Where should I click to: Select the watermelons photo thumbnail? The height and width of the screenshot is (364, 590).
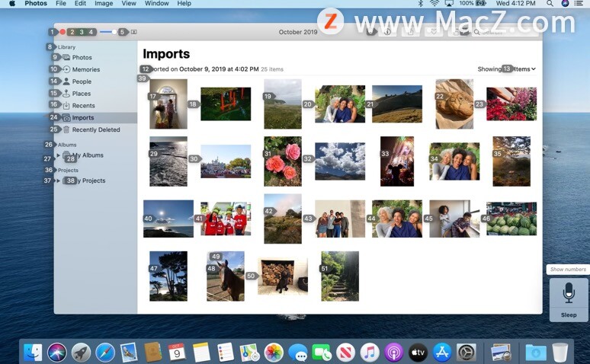point(511,219)
